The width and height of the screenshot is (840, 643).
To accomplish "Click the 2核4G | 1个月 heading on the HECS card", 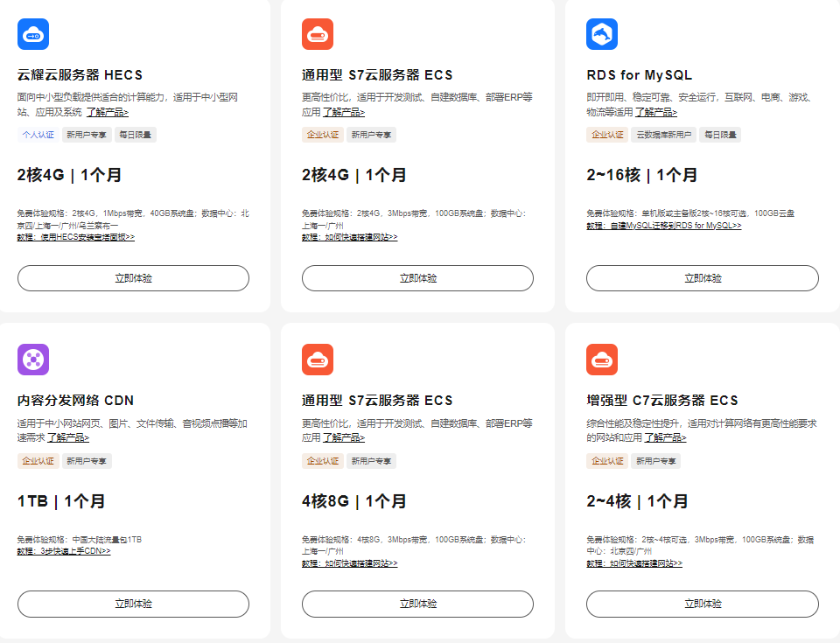I will [69, 175].
